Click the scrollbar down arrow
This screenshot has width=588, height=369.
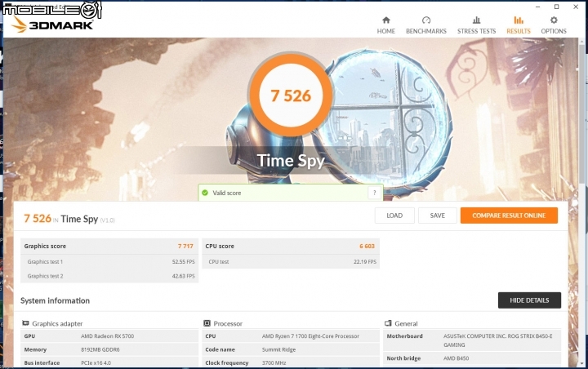pyautogui.click(x=582, y=363)
